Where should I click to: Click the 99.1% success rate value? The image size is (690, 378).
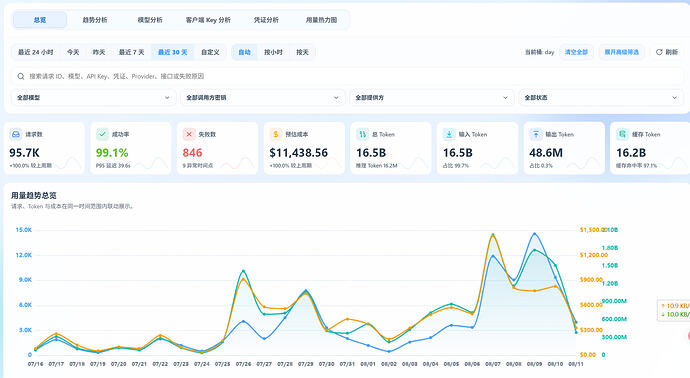112,153
